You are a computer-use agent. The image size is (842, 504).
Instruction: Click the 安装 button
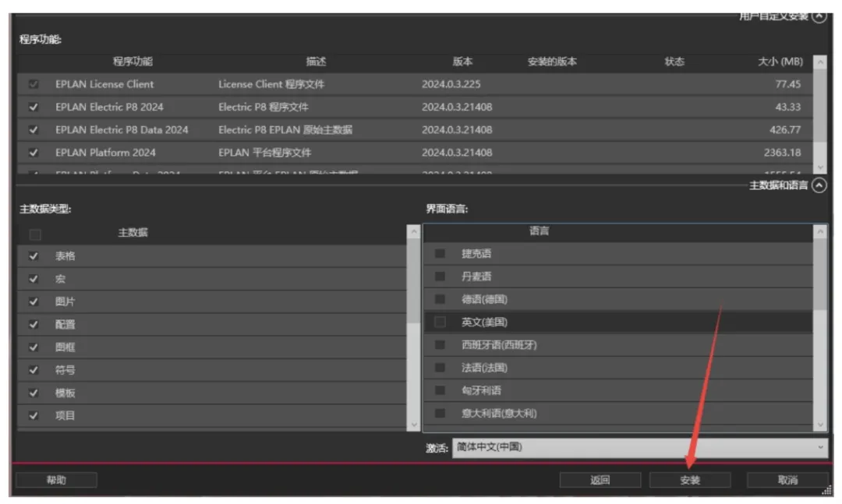coord(690,480)
